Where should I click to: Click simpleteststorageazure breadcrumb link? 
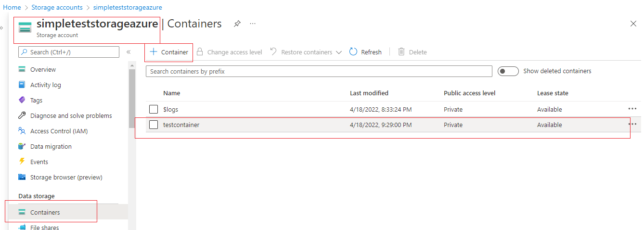128,7
